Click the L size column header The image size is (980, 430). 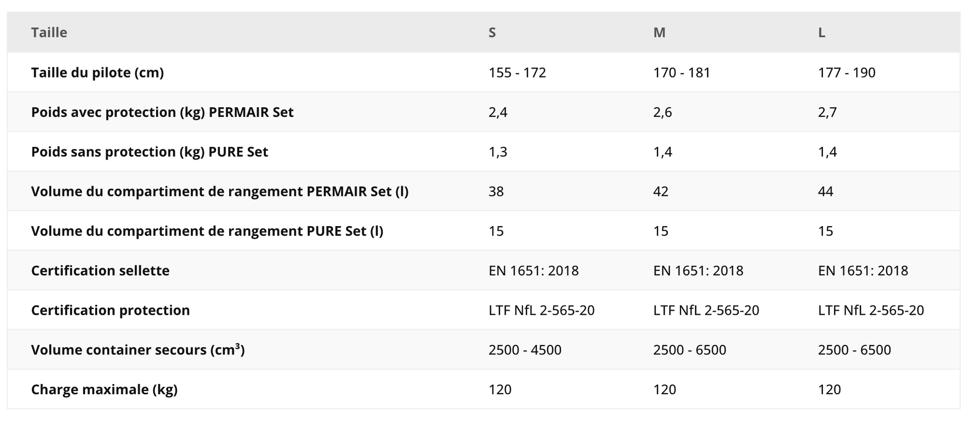(821, 32)
